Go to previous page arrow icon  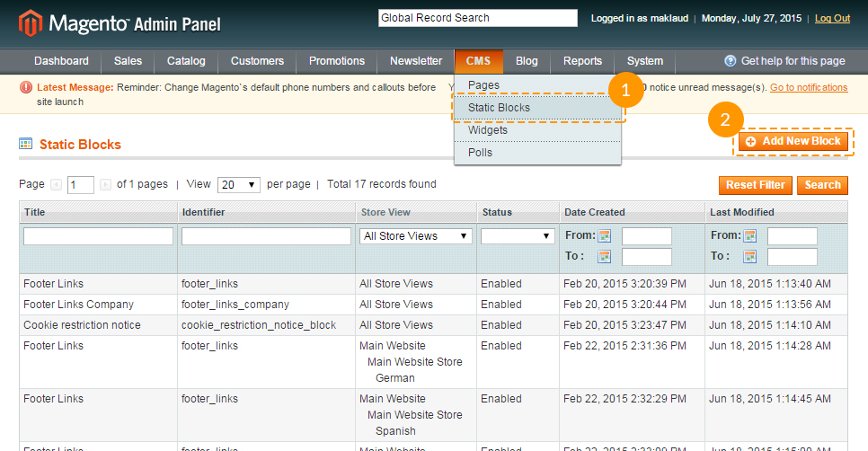coord(56,184)
